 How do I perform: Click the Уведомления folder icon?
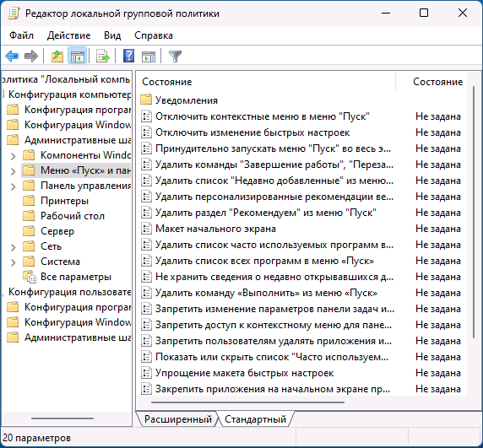146,100
